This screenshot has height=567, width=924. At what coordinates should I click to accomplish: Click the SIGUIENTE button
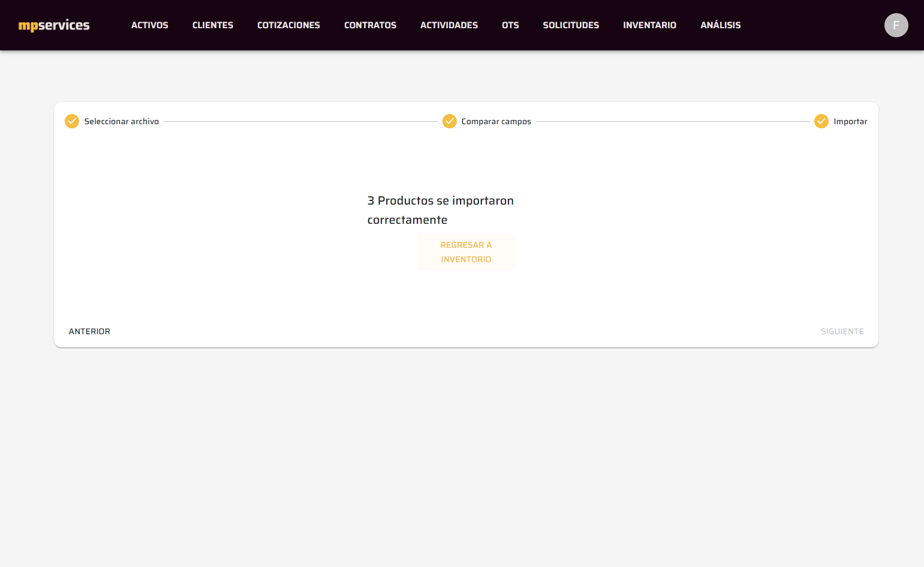[x=842, y=331]
